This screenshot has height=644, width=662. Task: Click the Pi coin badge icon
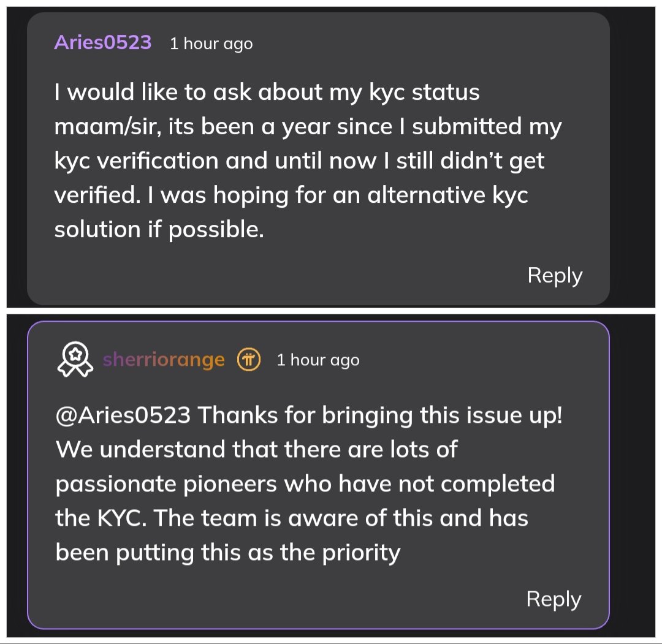249,360
